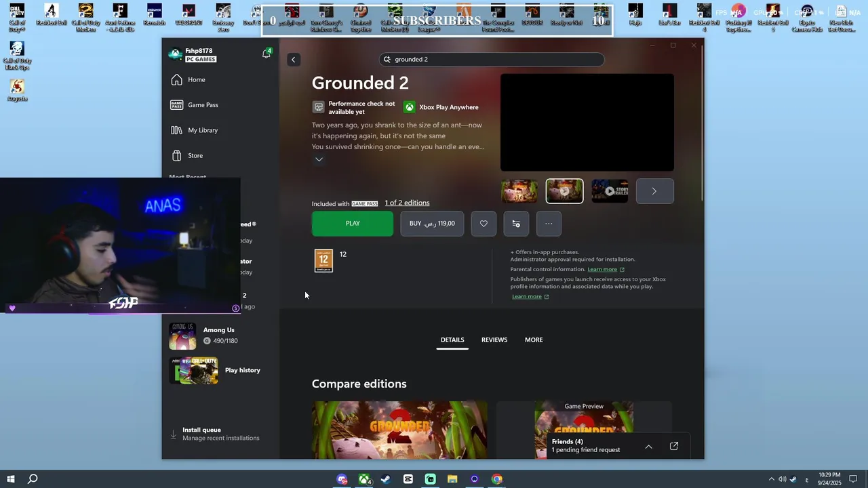Image resolution: width=868 pixels, height=488 pixels.
Task: Click the green PLAY button
Action: (x=353, y=224)
